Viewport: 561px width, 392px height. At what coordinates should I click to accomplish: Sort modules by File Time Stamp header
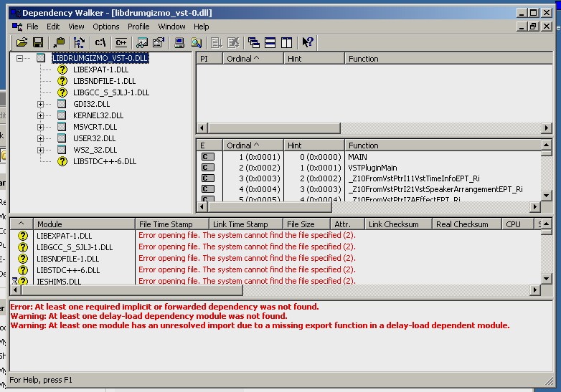click(172, 224)
